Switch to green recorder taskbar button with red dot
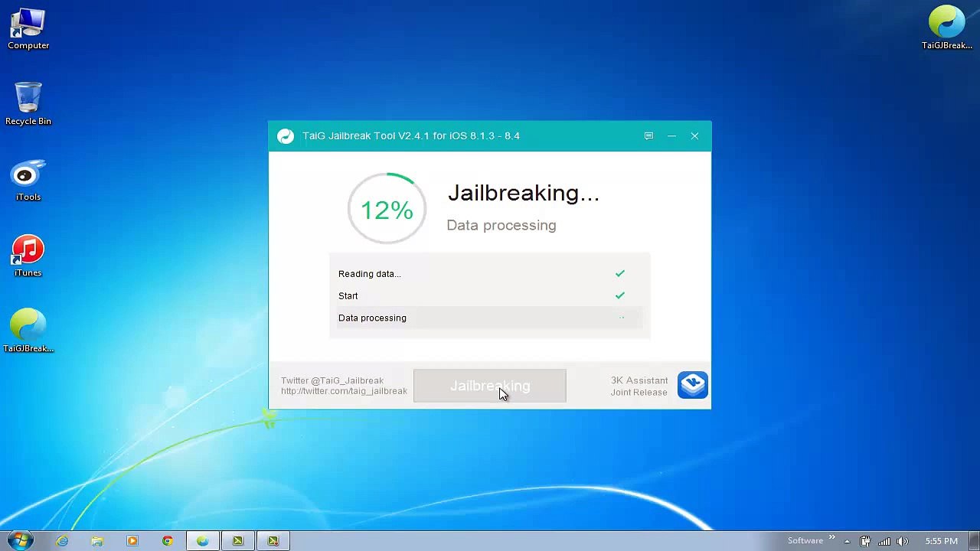The height and width of the screenshot is (551, 980). (273, 541)
